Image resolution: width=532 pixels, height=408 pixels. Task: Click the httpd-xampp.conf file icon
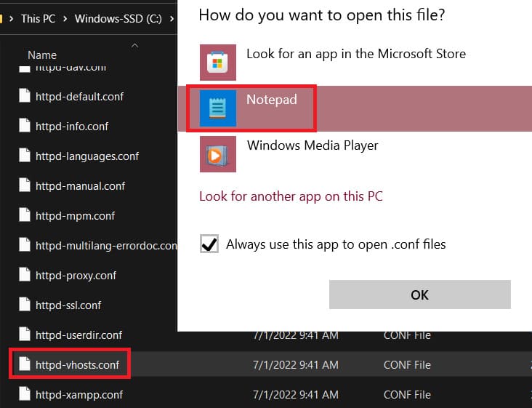25,395
